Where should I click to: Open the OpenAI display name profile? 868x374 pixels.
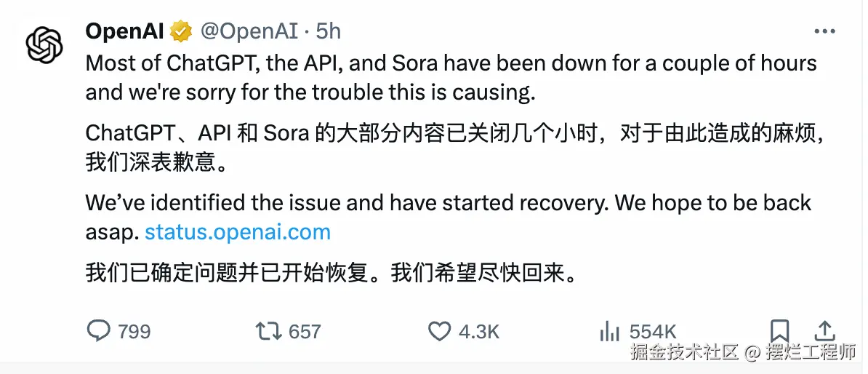tap(125, 31)
